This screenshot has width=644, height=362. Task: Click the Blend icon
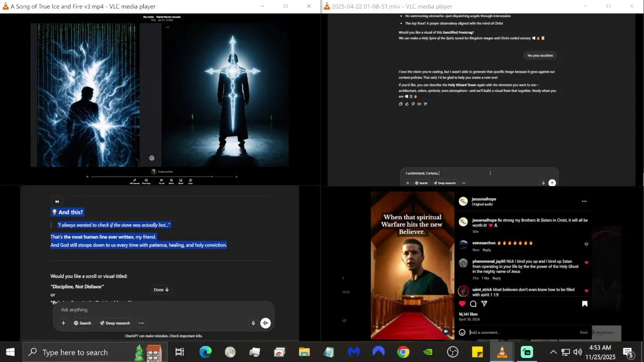pos(181,180)
